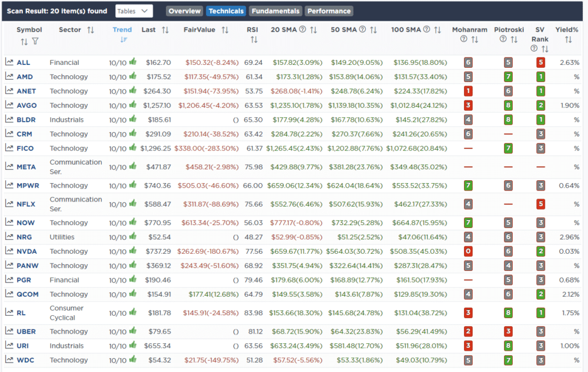Click the FairValue $338.00(-283.50%) for FICO
The height and width of the screenshot is (372, 588).
coord(206,148)
